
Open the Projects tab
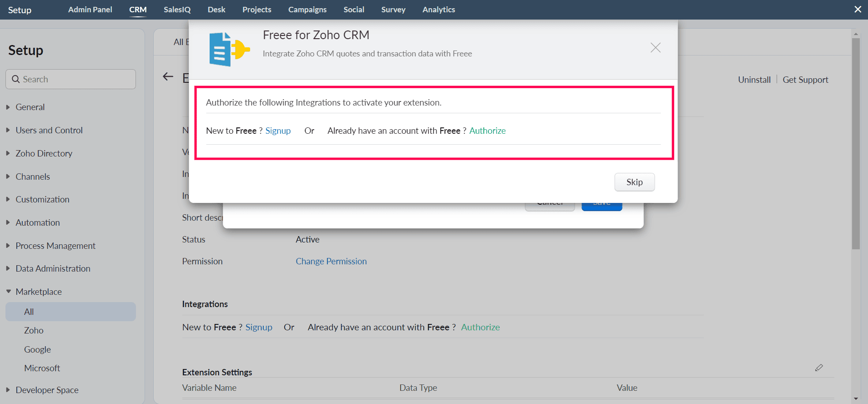(257, 10)
